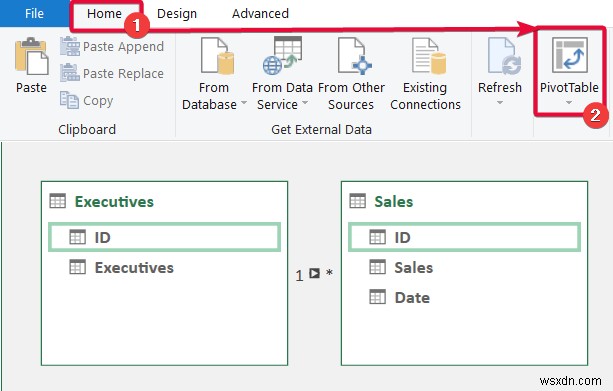Viewport: 613px width, 391px height.
Task: Click the Paste clipboard icon
Action: (32, 56)
